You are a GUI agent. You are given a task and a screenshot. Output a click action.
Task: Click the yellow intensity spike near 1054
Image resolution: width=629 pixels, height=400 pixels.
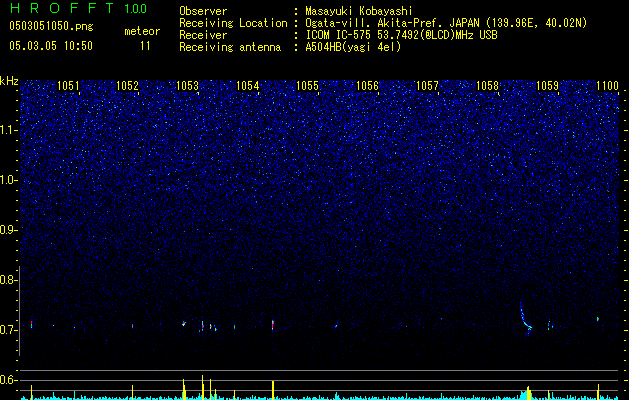(x=273, y=390)
